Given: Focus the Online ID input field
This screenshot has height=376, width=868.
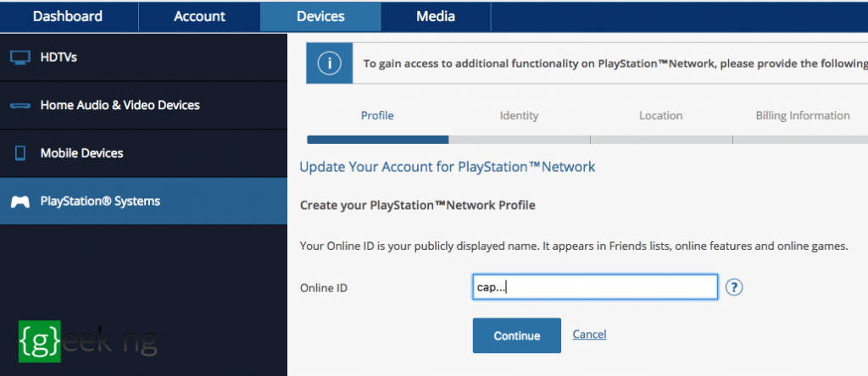Looking at the screenshot, I should click(x=595, y=287).
